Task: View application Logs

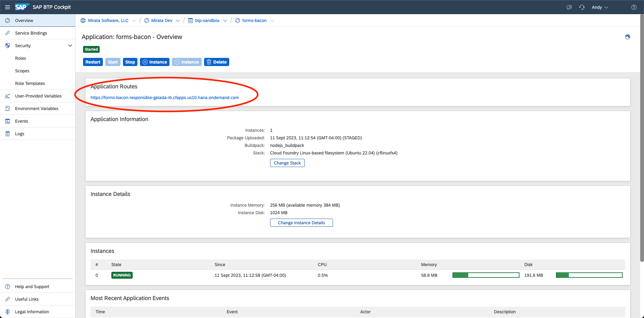Action: 38,134
